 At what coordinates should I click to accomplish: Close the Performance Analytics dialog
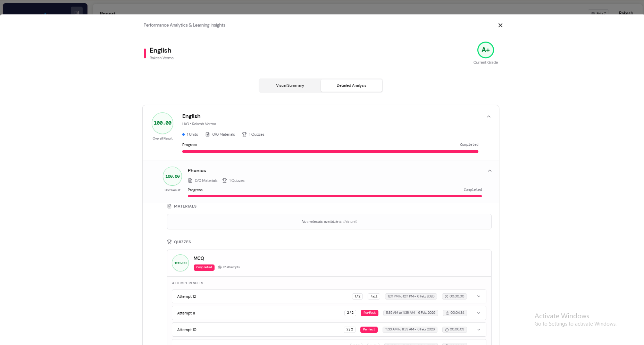(x=500, y=25)
